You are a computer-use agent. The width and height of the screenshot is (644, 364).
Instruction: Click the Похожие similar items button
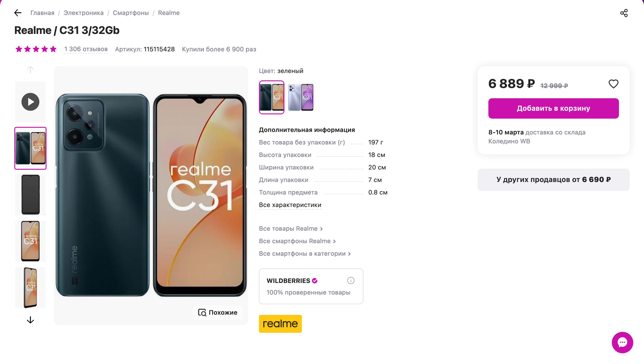pos(218,312)
